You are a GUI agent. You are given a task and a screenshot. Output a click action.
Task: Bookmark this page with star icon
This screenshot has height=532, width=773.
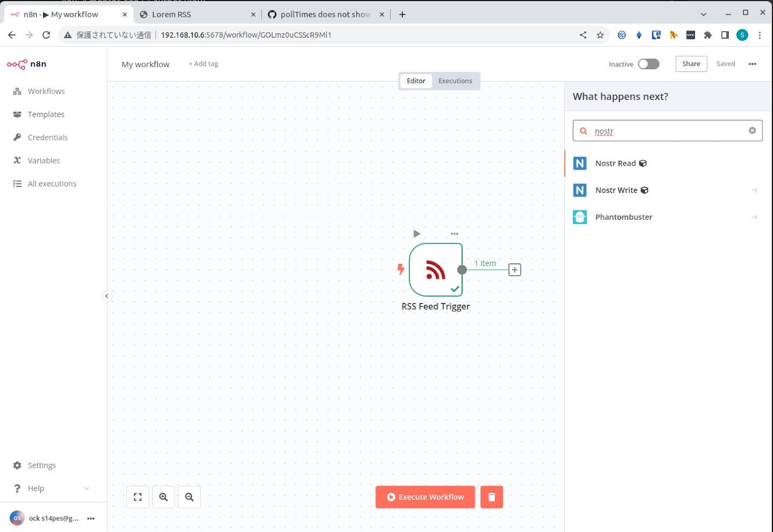click(x=600, y=35)
